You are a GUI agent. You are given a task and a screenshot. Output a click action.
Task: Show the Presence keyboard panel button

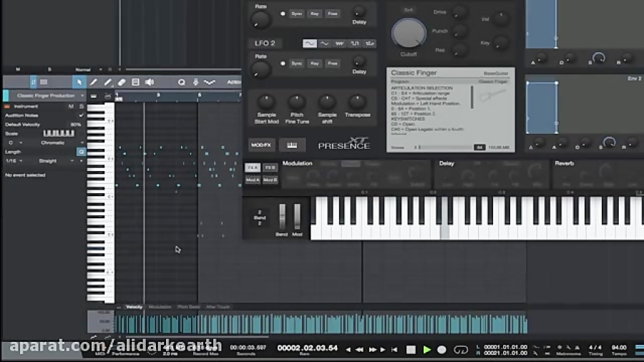(292, 145)
